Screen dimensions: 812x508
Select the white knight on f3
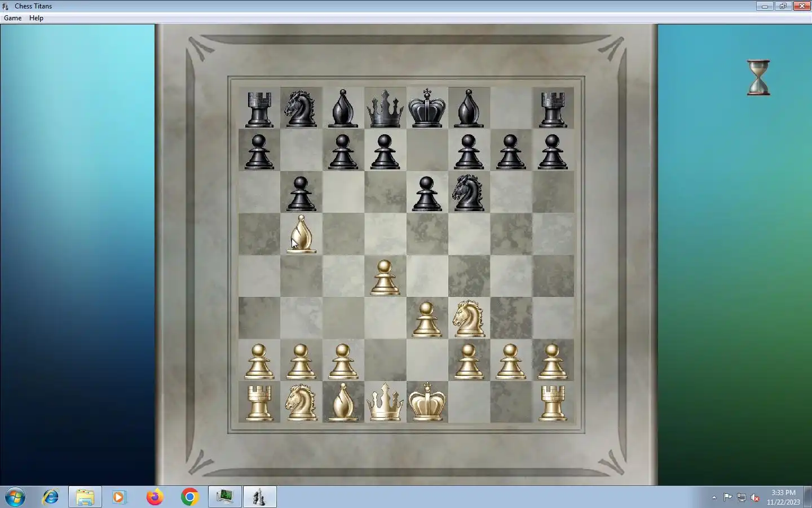[x=469, y=318]
